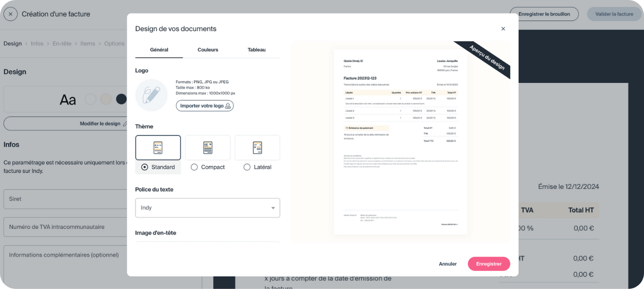644x289 pixels.
Task: Click the logo placeholder pencil icon
Action: click(151, 95)
